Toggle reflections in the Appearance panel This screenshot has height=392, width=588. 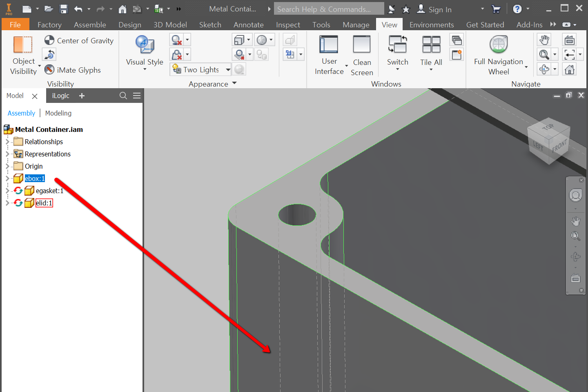(176, 54)
